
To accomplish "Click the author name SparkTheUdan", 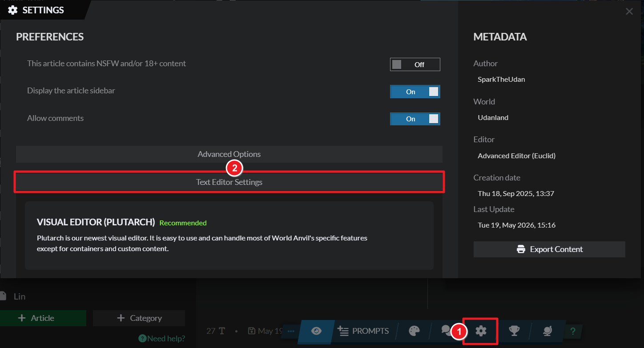I will click(x=502, y=79).
